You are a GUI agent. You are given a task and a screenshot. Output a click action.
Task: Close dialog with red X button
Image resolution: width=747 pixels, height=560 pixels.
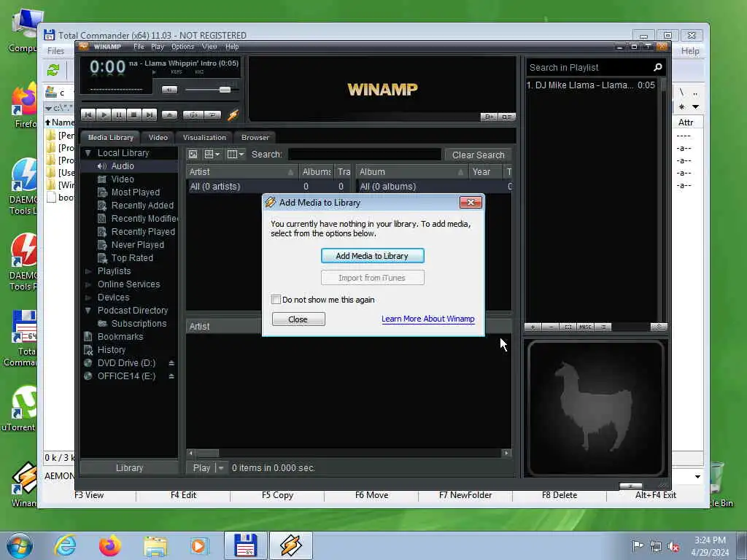coord(471,203)
